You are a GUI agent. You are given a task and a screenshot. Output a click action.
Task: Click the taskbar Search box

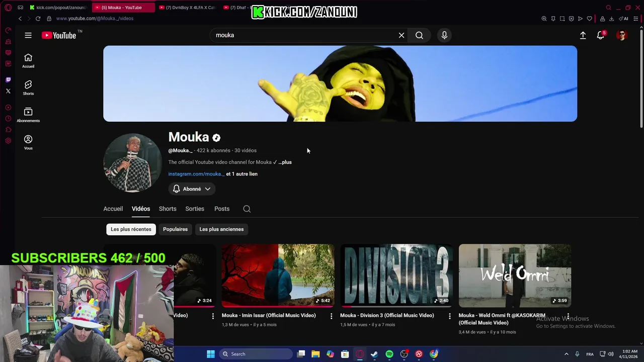pyautogui.click(x=256, y=354)
